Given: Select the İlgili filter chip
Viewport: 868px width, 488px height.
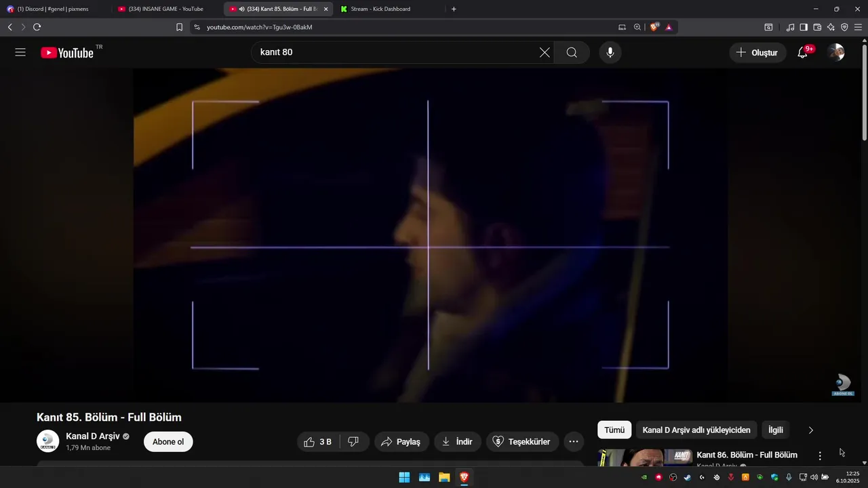Looking at the screenshot, I should (776, 430).
